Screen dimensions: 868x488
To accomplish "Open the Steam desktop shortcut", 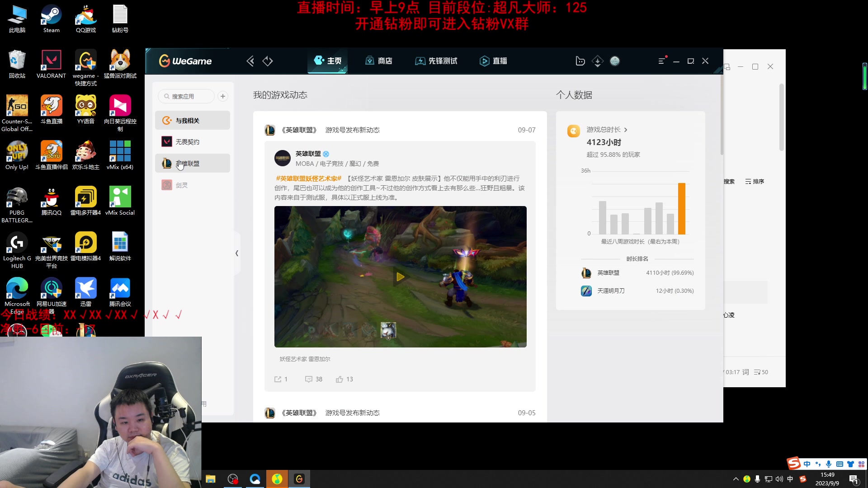I will (52, 19).
